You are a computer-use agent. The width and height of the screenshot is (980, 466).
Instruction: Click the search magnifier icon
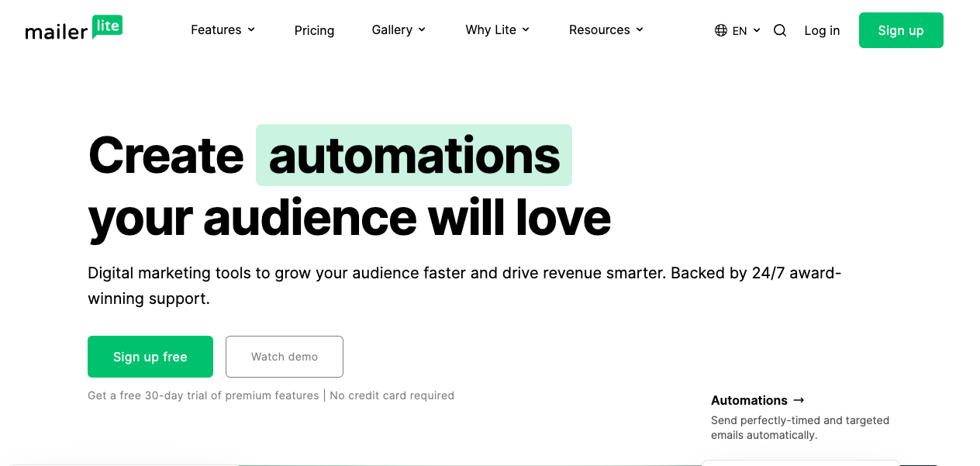pyautogui.click(x=780, y=30)
